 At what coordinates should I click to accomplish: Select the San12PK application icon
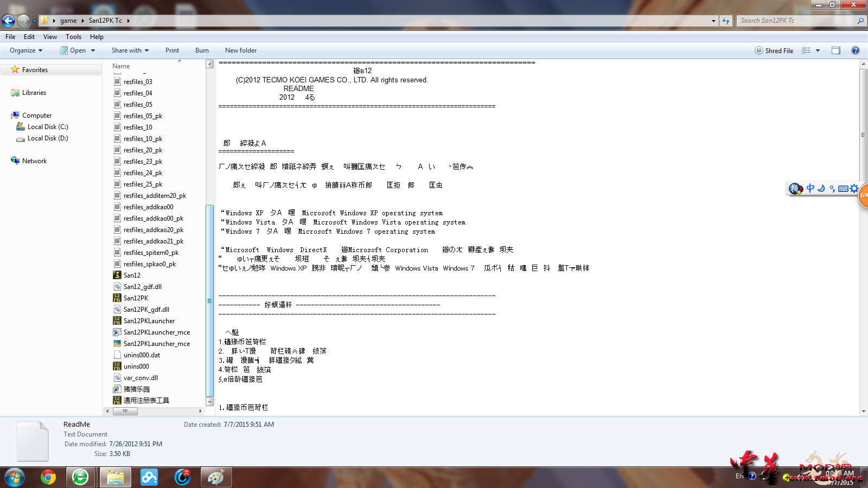click(x=117, y=298)
